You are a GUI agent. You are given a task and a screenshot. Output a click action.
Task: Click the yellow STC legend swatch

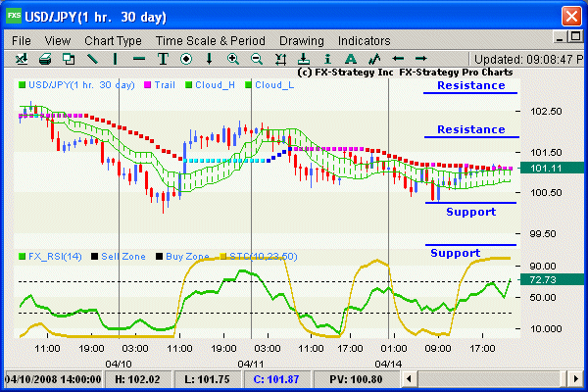222,257
